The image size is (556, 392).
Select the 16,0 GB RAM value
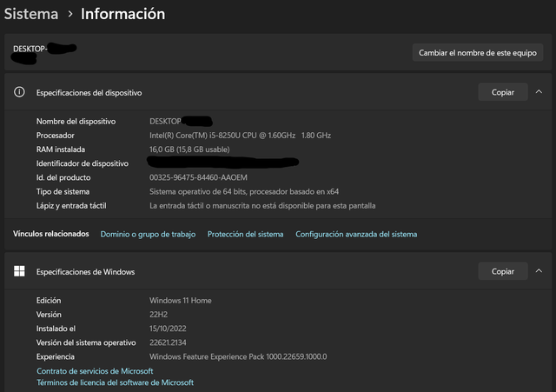[x=189, y=149]
